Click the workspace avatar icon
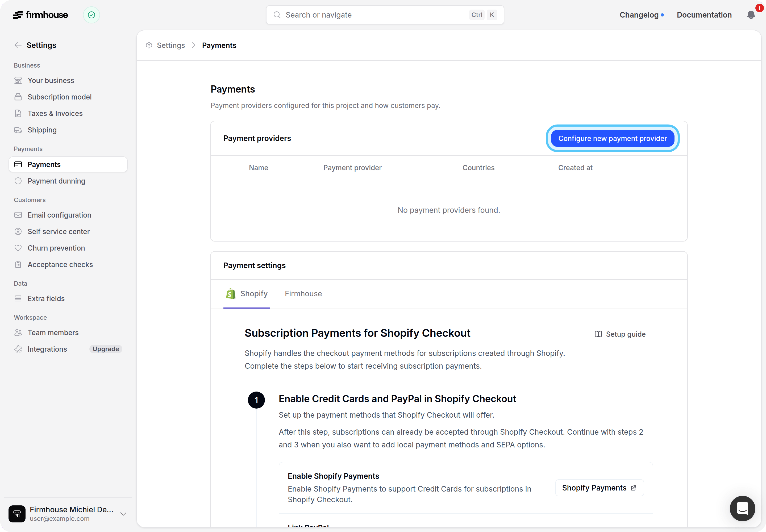The image size is (766, 532). (17, 514)
